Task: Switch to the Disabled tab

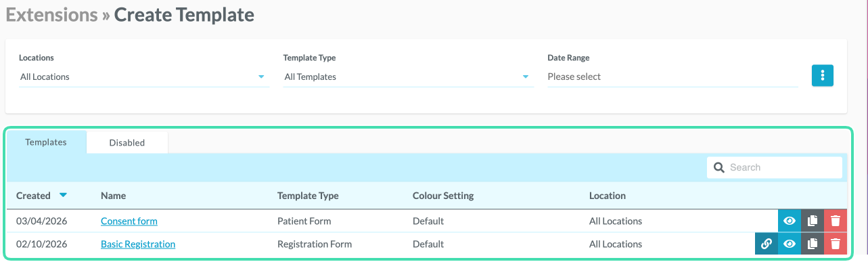Action: (x=127, y=143)
